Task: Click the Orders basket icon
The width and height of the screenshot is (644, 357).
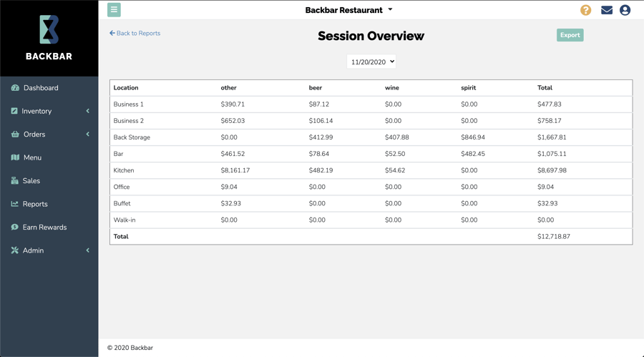Action: tap(15, 135)
